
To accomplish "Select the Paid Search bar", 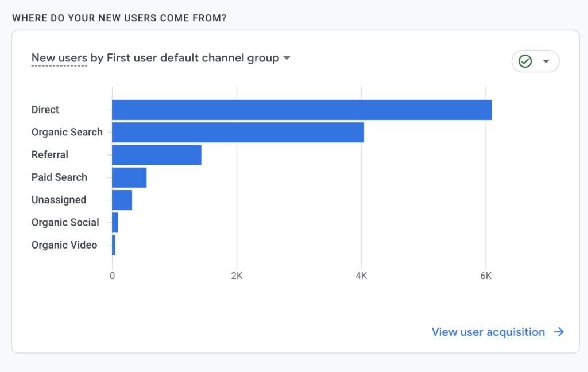I will [129, 177].
